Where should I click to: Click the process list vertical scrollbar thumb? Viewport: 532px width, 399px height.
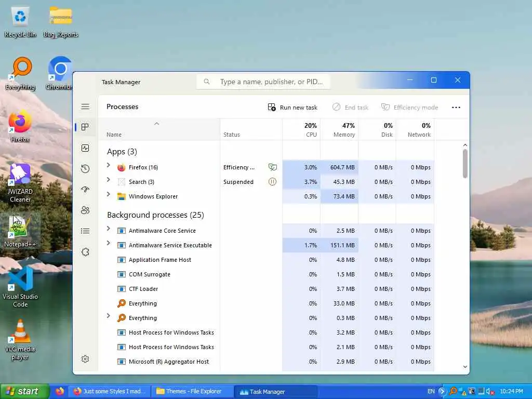coord(465,164)
